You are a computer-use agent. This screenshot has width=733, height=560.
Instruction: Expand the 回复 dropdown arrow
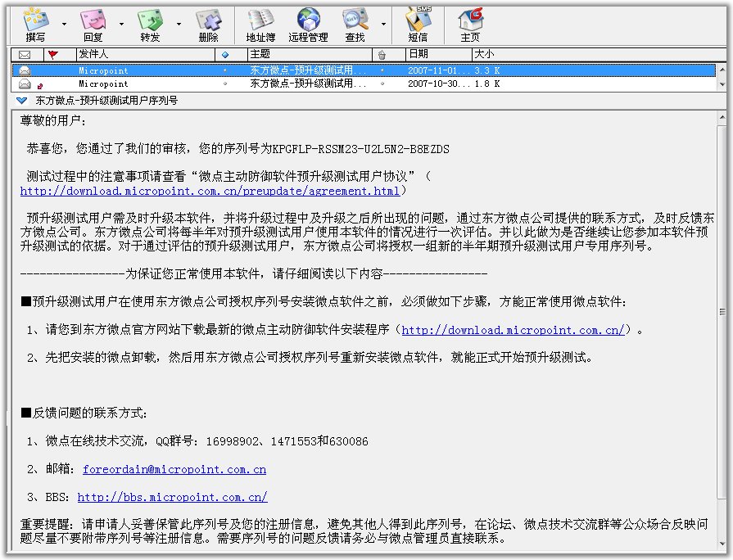click(x=121, y=24)
